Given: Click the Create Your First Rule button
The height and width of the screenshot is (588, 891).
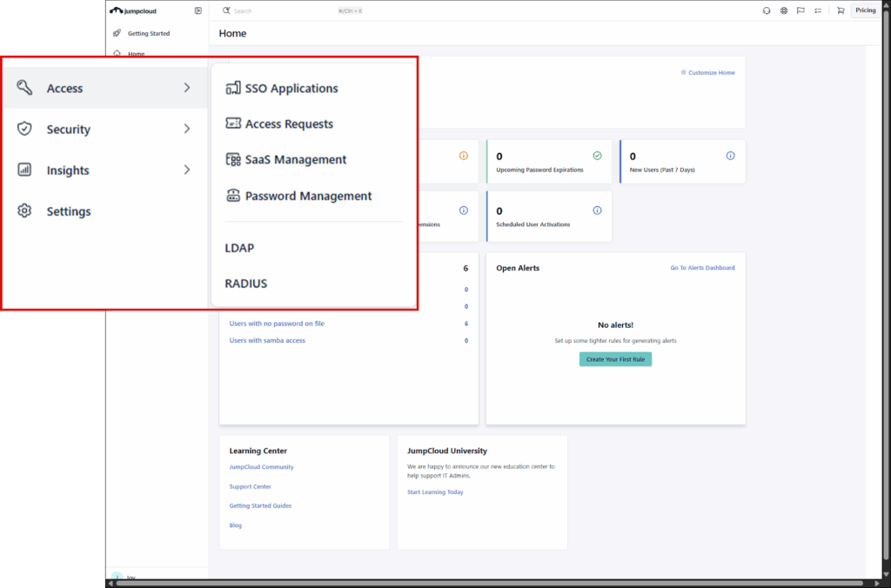Looking at the screenshot, I should tap(615, 359).
